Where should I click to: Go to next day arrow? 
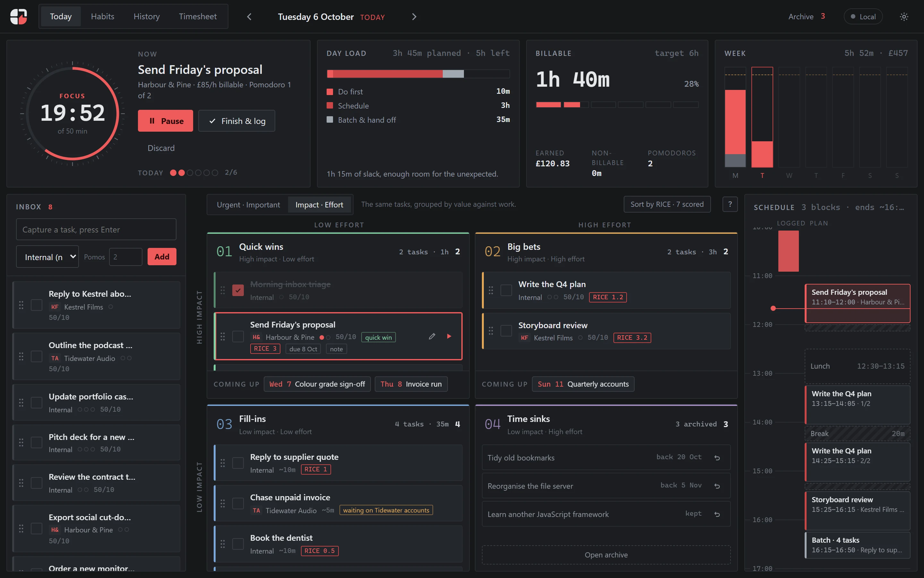[414, 16]
